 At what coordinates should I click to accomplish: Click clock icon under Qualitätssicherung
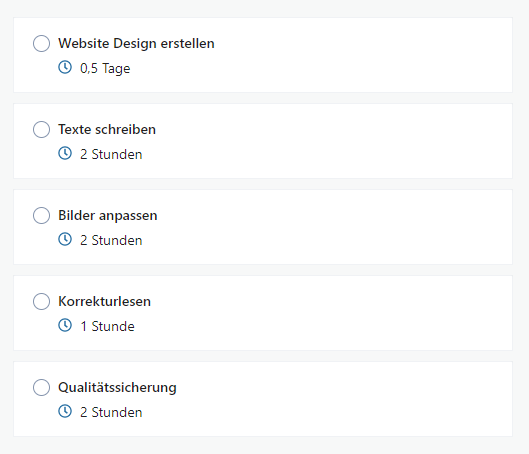(x=65, y=412)
